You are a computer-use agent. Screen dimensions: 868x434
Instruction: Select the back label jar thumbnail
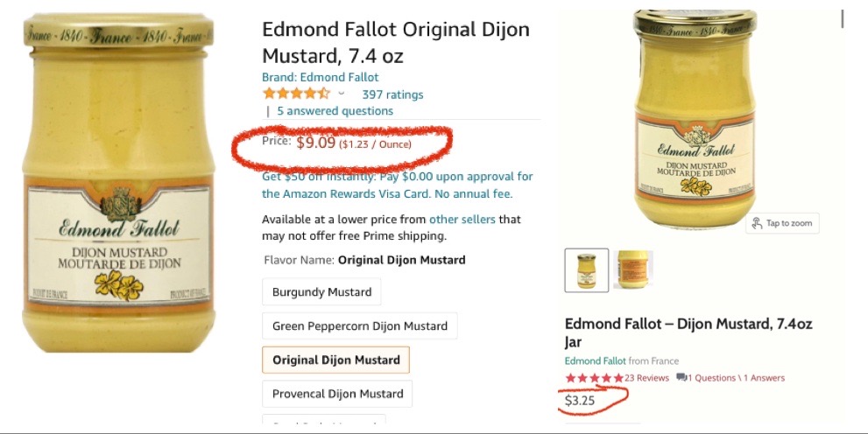coord(632,269)
